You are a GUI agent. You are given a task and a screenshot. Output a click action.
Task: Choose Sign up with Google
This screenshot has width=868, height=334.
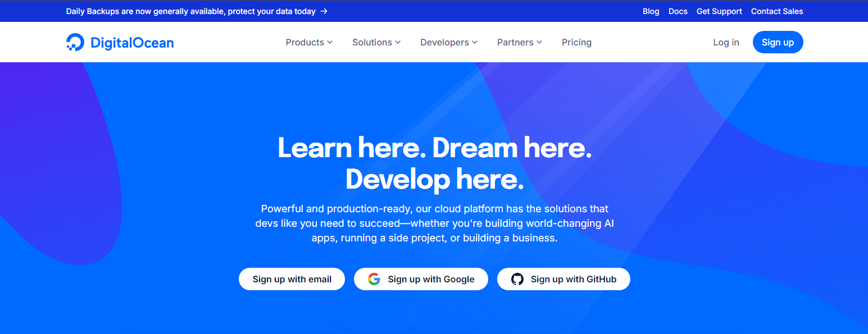pyautogui.click(x=421, y=279)
